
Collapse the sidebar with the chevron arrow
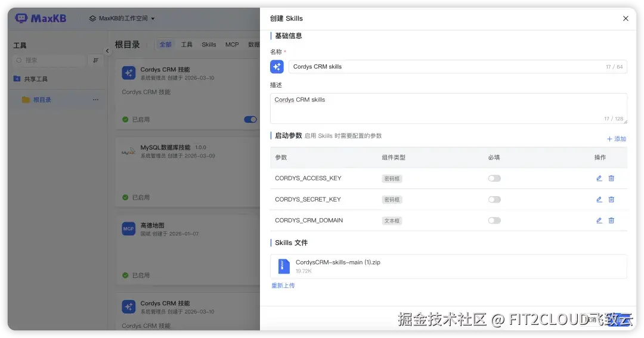tap(107, 51)
